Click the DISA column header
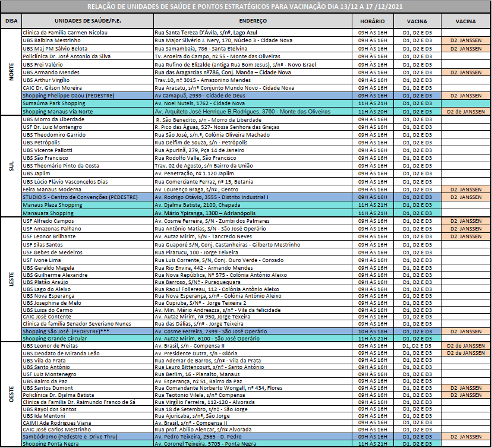Screen dimensions: 492x448 click(x=11, y=21)
